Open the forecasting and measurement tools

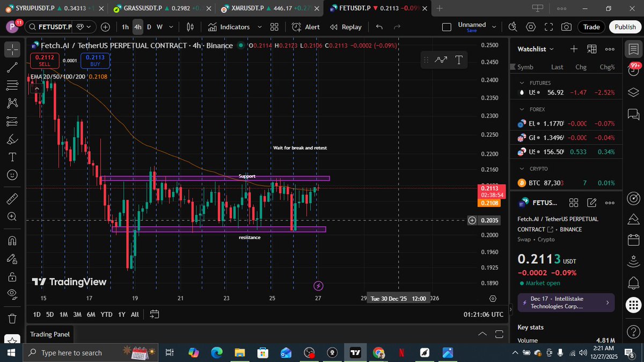[x=12, y=121]
